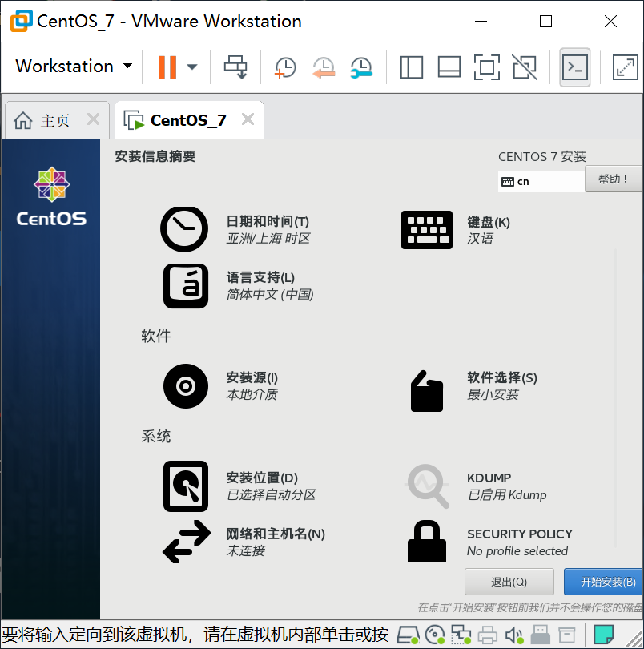Click the hard disk device status icon

pos(409,634)
